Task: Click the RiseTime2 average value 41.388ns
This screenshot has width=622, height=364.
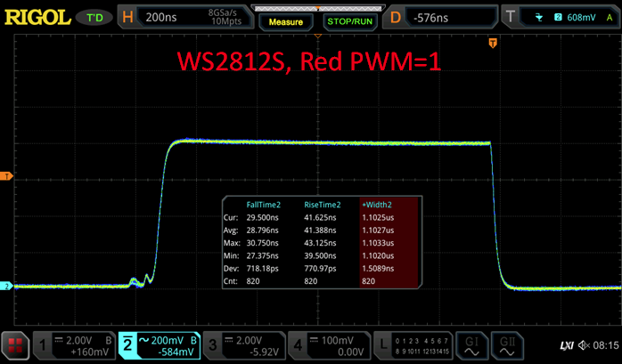Action: pyautogui.click(x=320, y=231)
